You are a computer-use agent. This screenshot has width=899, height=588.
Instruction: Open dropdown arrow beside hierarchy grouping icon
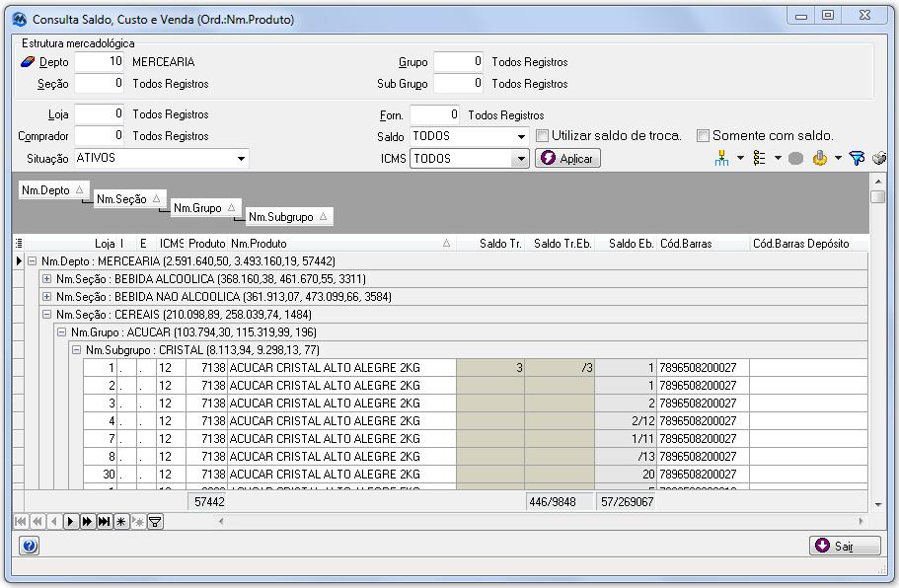point(740,158)
